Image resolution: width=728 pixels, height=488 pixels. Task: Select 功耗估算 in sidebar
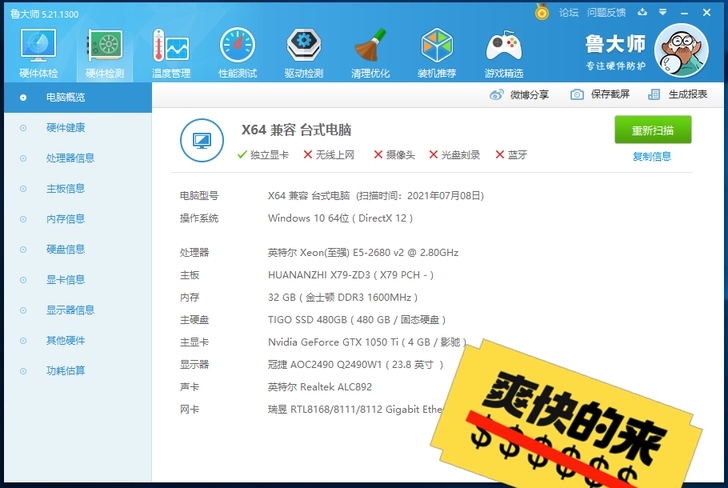tap(78, 371)
